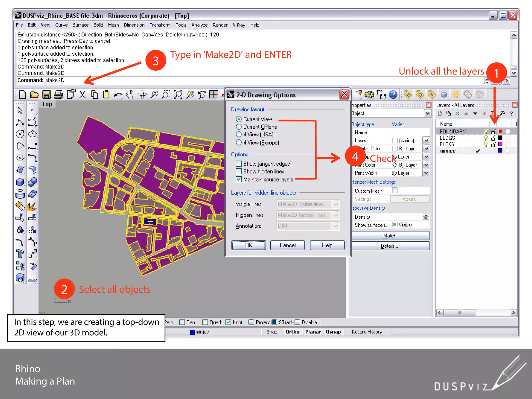Open the V-Ray menu
The image size is (532, 399).
pos(239,25)
